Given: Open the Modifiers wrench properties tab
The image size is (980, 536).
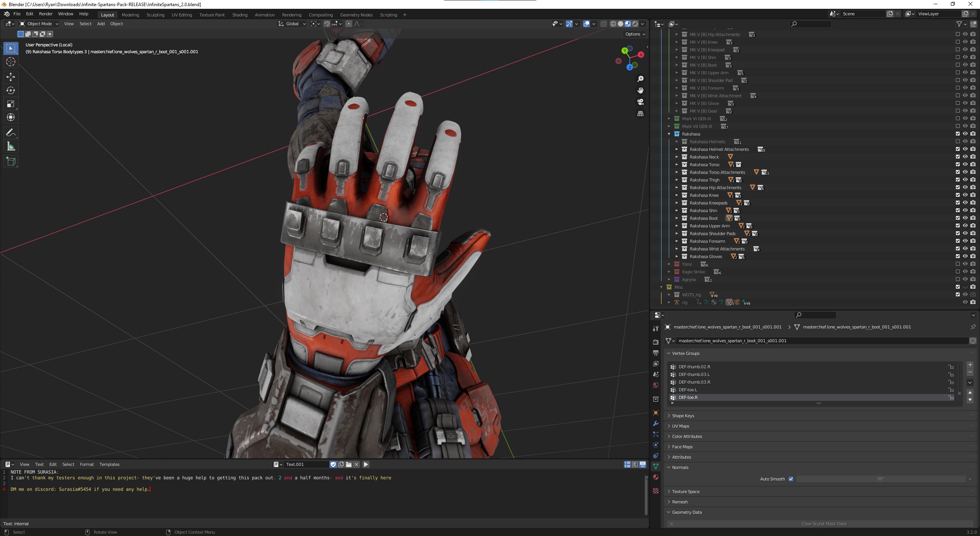Looking at the screenshot, I should click(x=656, y=423).
